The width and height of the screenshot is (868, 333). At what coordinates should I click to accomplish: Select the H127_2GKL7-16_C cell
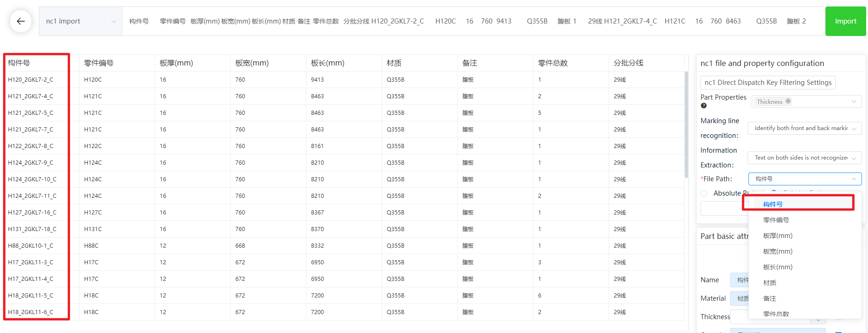41,213
